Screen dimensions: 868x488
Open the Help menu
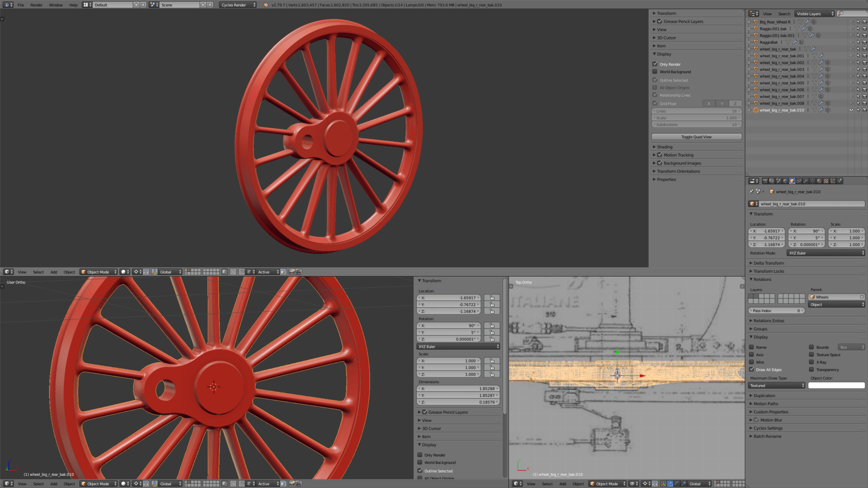[73, 5]
